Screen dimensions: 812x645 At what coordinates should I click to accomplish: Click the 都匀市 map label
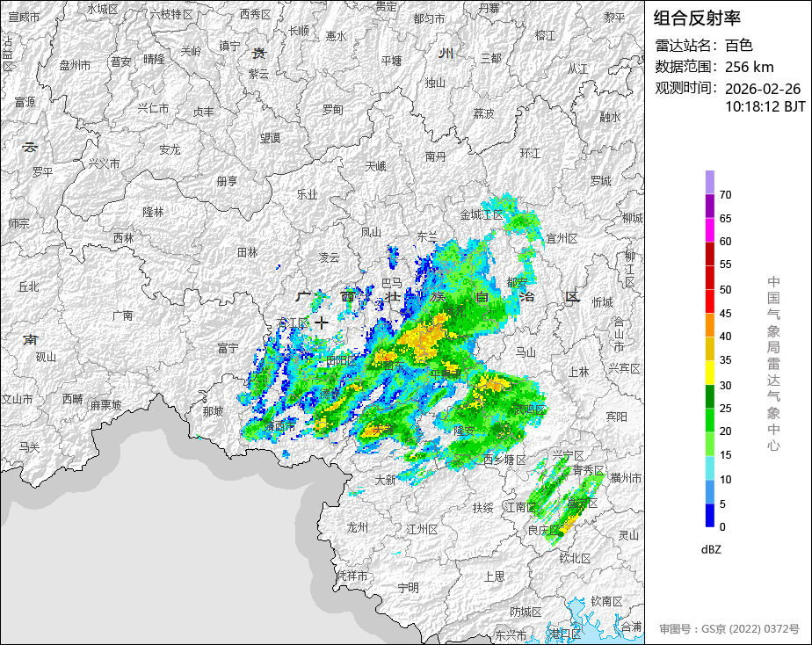(429, 18)
